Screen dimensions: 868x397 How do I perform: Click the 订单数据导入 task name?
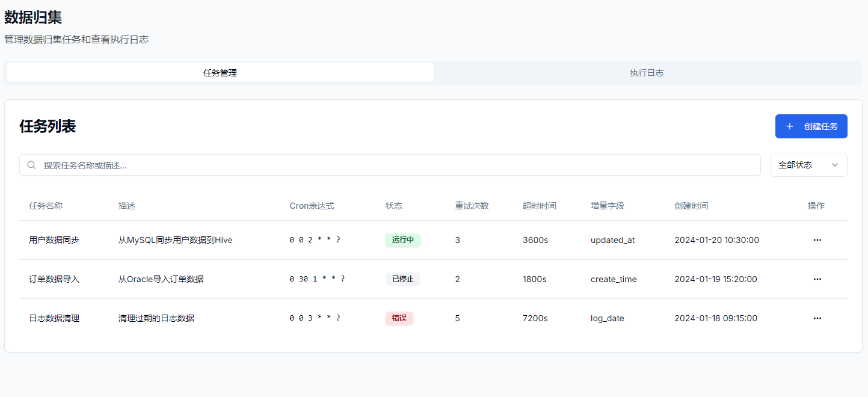[54, 279]
